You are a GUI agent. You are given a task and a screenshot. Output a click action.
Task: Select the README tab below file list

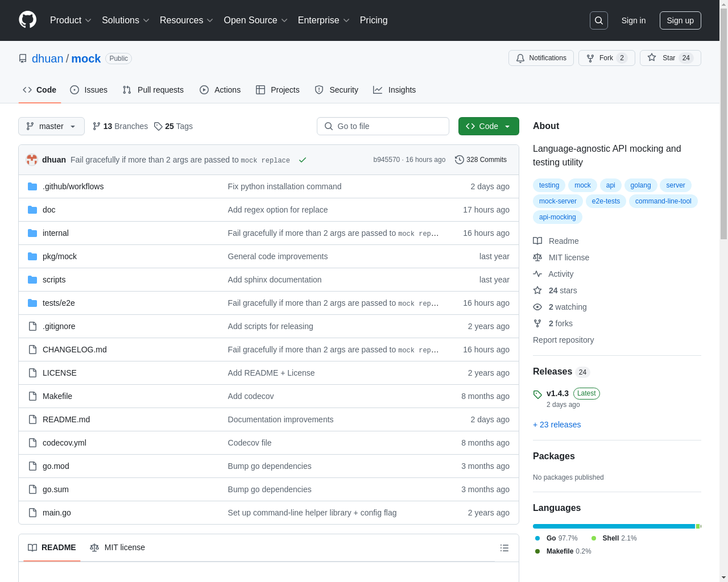point(52,547)
